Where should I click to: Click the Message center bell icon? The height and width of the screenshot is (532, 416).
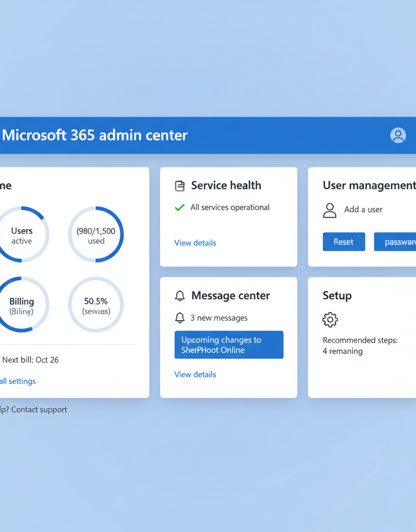(x=179, y=296)
